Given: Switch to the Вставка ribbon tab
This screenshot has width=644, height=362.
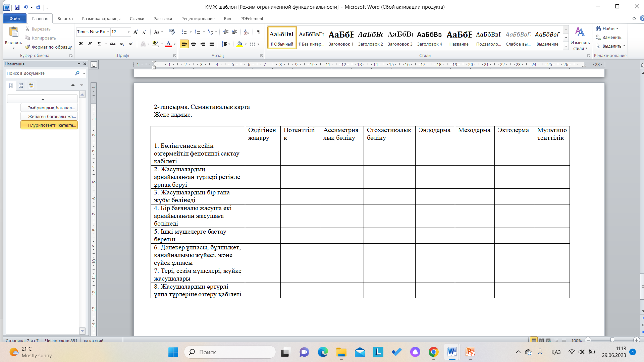Looking at the screenshot, I should [x=65, y=18].
